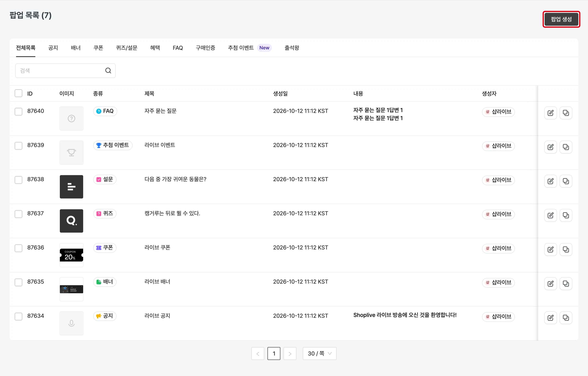588x376 pixels.
Task: Open the coupon 20% thumbnail image
Action: (x=71, y=255)
